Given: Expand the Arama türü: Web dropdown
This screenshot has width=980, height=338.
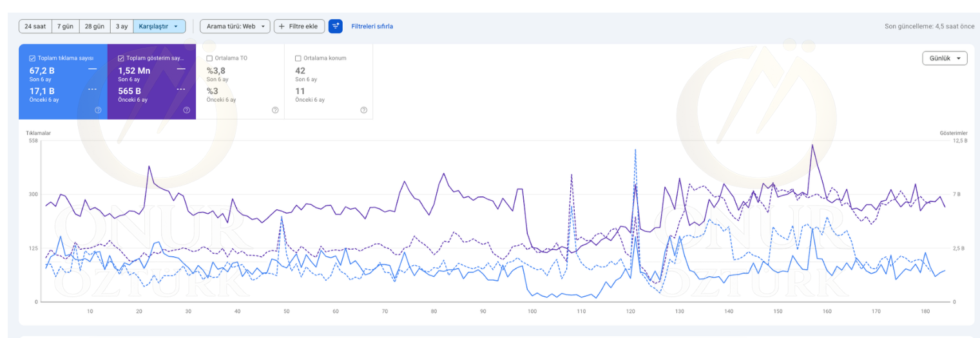Looking at the screenshot, I should (x=235, y=26).
